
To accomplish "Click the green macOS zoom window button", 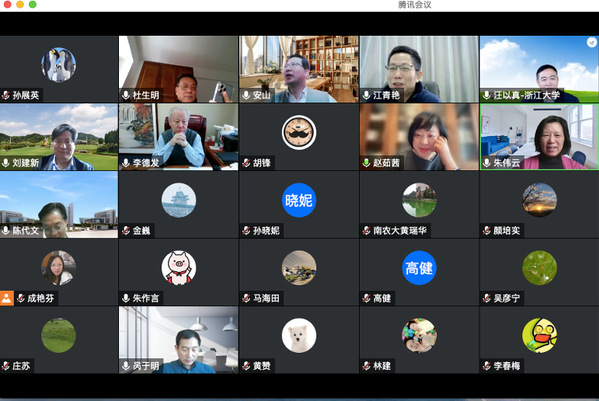I will tap(33, 5).
